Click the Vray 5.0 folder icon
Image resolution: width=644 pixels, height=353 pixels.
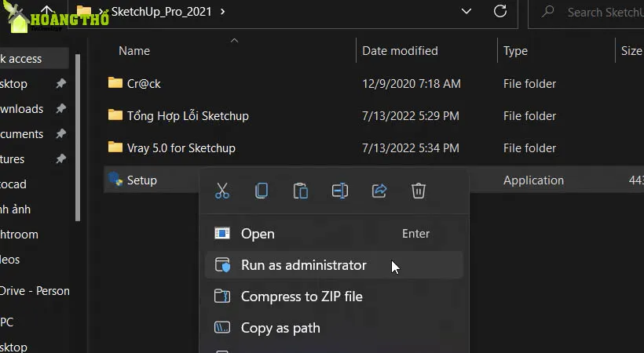coord(115,147)
